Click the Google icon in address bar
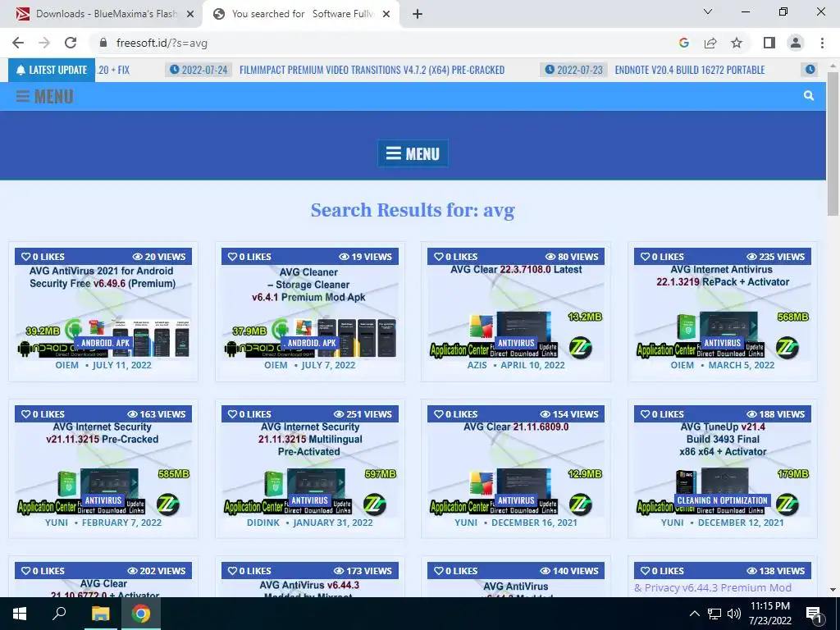The width and height of the screenshot is (840, 630). point(683,43)
